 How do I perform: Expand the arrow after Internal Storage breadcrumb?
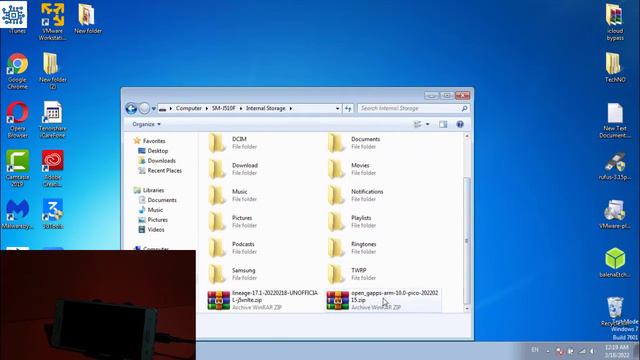click(291, 109)
